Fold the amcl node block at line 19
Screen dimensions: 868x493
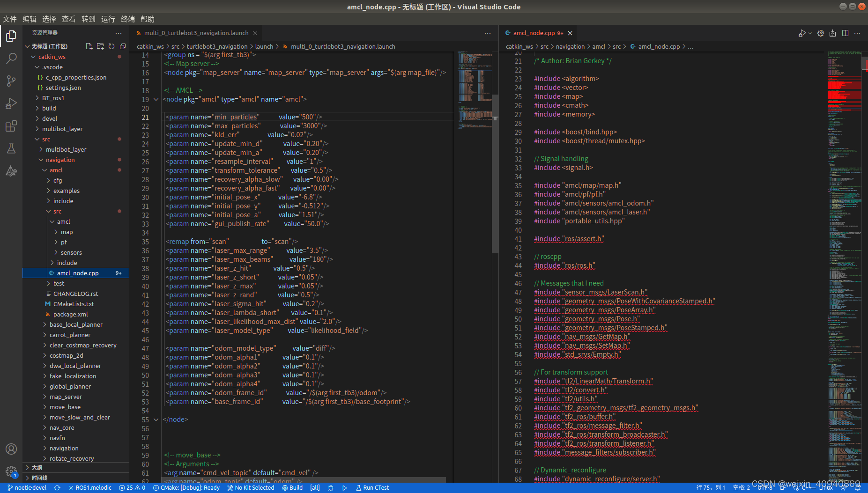point(156,99)
